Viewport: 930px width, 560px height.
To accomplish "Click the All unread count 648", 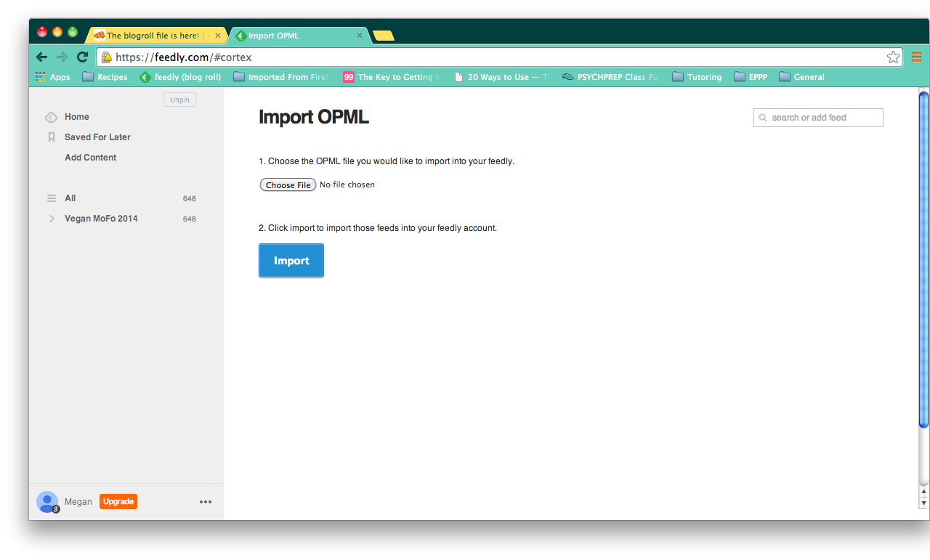I will (190, 199).
